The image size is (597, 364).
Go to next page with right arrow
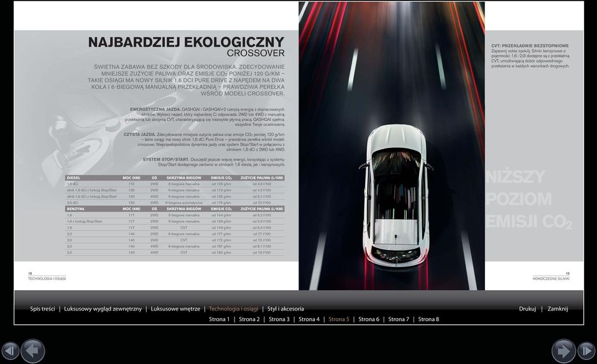point(563,351)
